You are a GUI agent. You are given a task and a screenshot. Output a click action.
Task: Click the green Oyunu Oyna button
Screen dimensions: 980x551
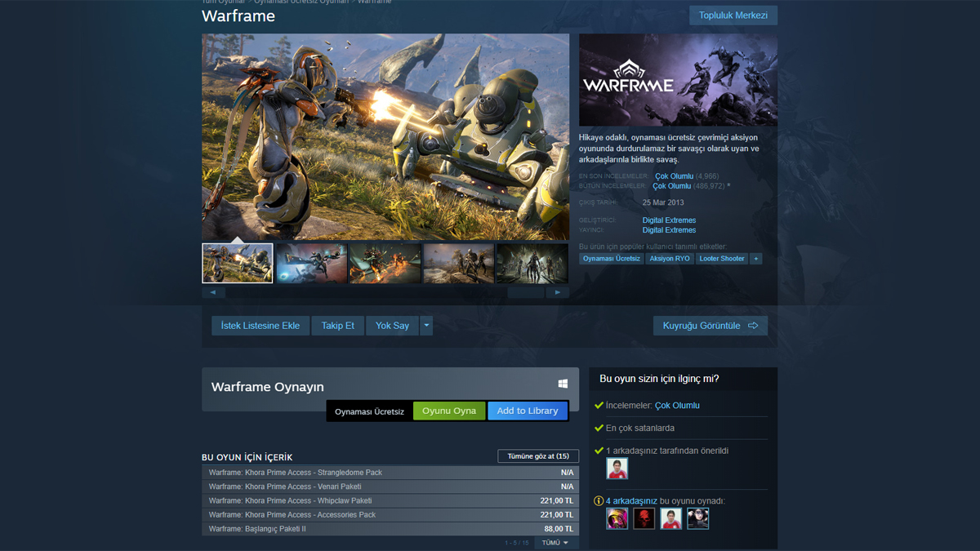(x=449, y=411)
